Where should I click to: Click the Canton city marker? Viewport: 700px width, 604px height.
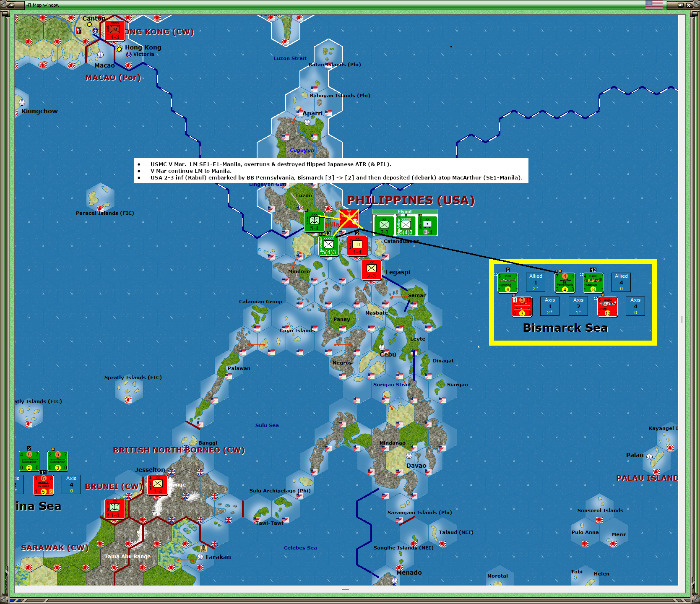(89, 24)
